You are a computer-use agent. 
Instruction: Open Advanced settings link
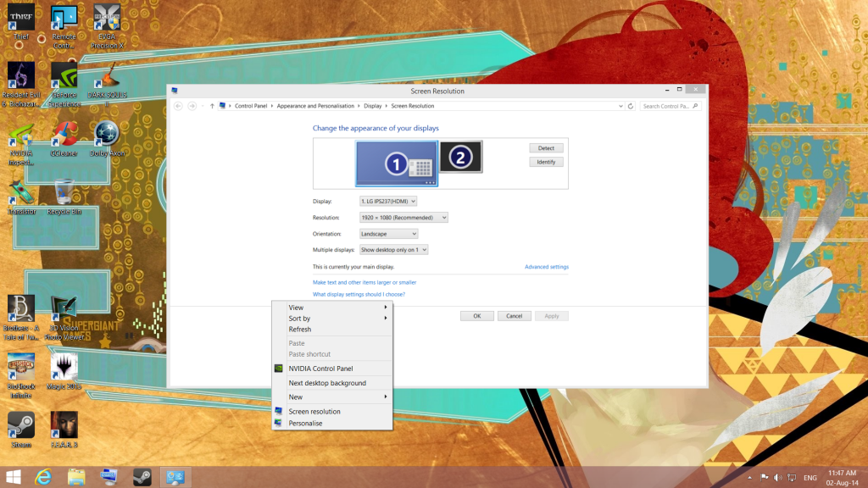[x=547, y=267]
